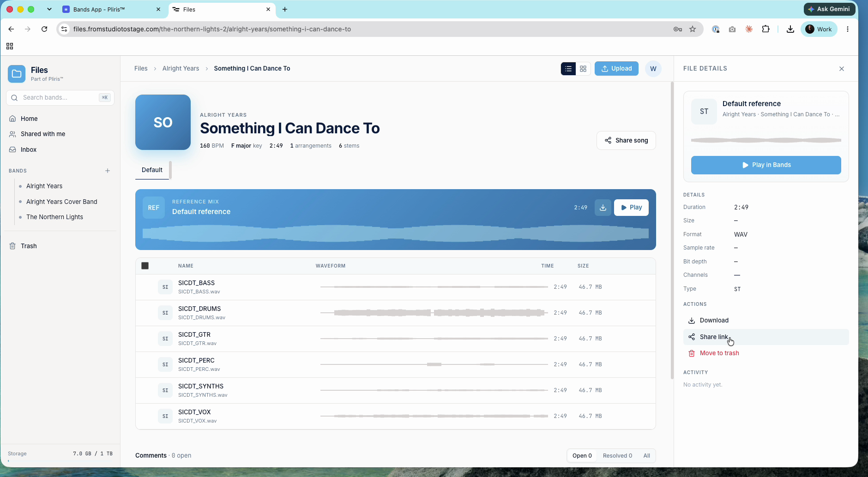Viewport: 868px width, 477px height.
Task: Add a new band with plus icon
Action: click(x=108, y=171)
